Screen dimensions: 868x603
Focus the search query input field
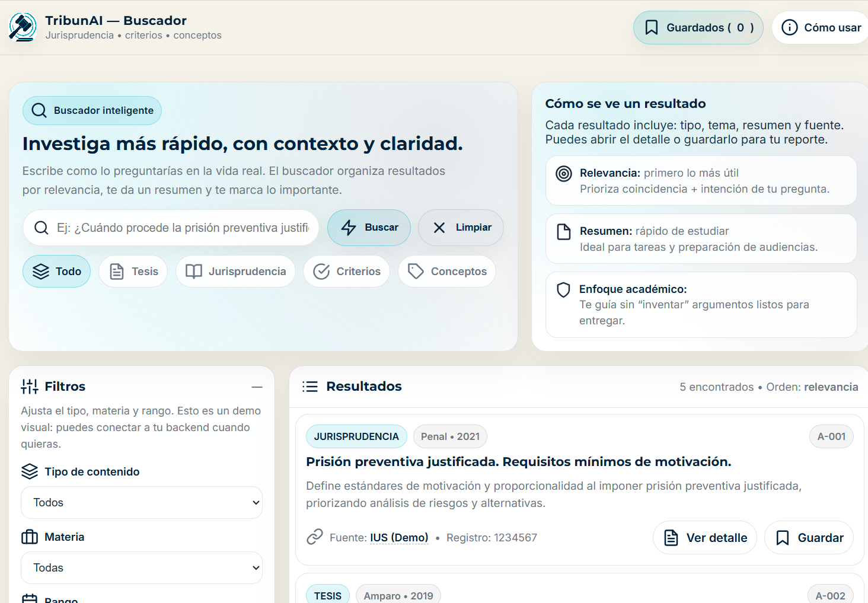(171, 228)
